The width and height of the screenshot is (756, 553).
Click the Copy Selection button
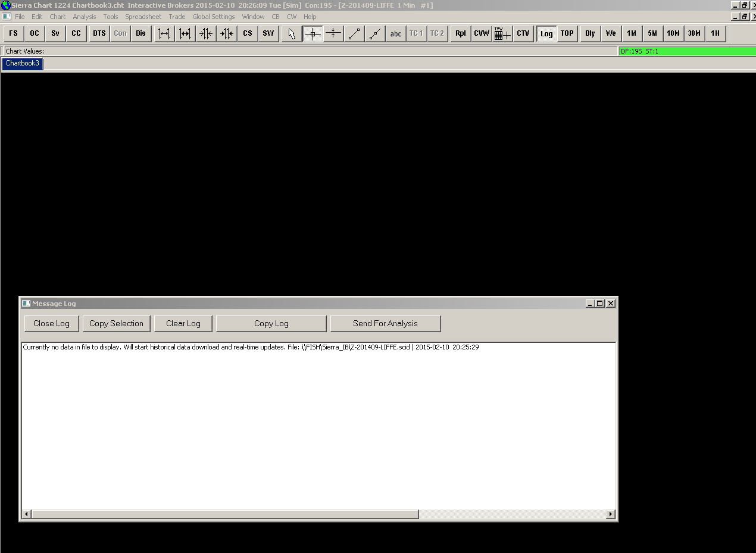coord(116,323)
